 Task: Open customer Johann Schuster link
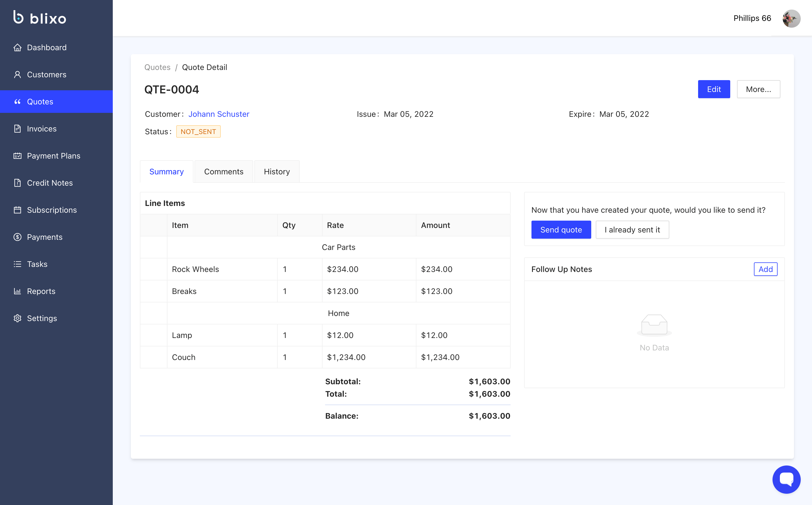pos(219,114)
